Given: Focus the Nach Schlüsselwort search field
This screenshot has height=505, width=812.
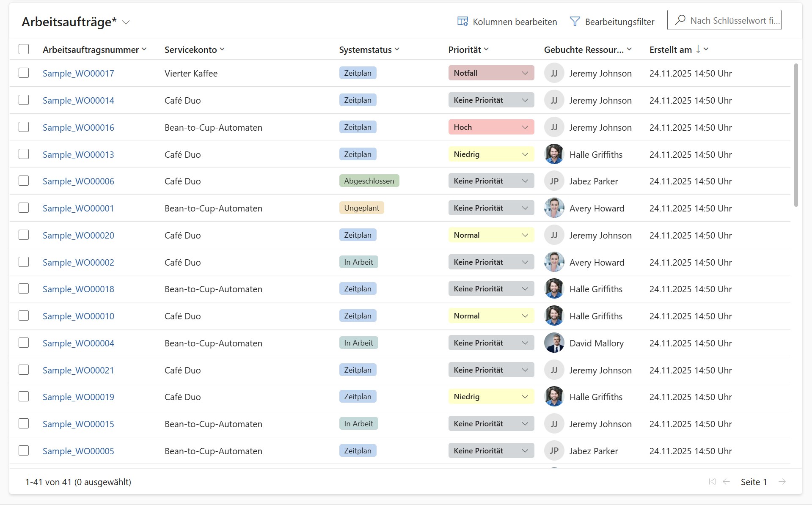Looking at the screenshot, I should click(x=734, y=20).
